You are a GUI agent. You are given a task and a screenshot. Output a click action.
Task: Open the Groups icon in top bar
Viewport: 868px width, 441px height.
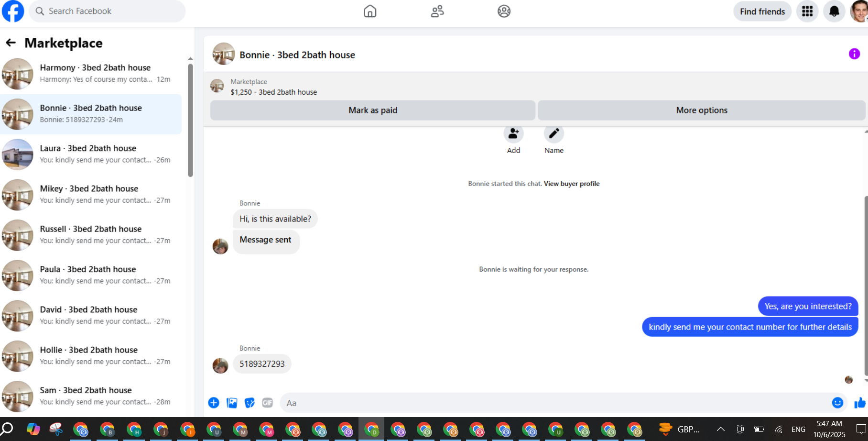(x=504, y=11)
